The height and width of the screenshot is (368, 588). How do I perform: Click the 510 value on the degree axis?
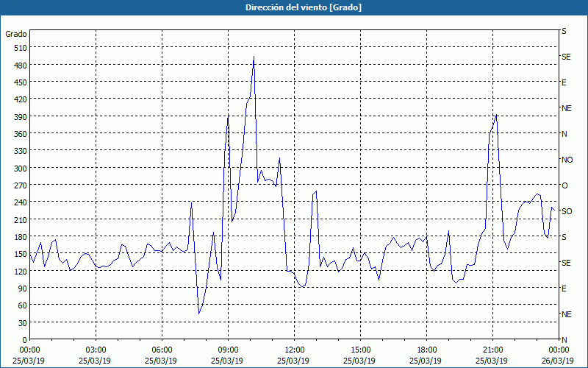pos(21,48)
